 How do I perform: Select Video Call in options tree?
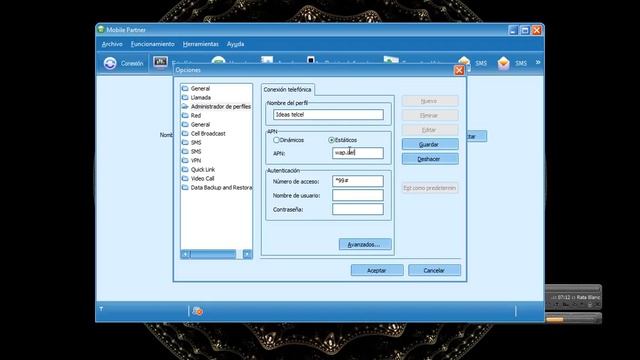click(202, 178)
